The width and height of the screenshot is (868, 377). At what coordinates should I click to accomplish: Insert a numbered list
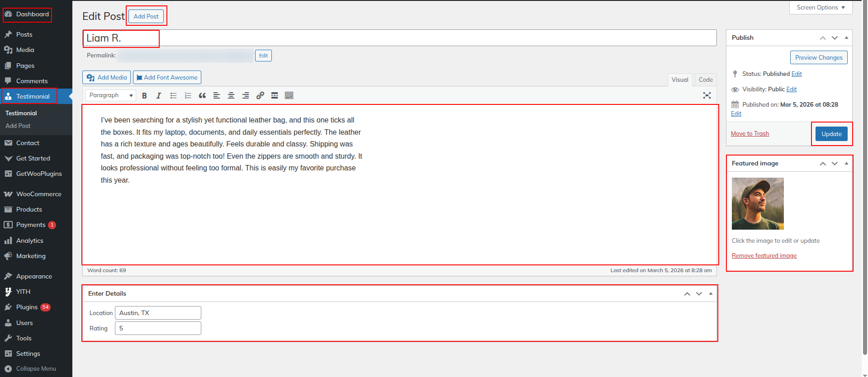click(188, 95)
